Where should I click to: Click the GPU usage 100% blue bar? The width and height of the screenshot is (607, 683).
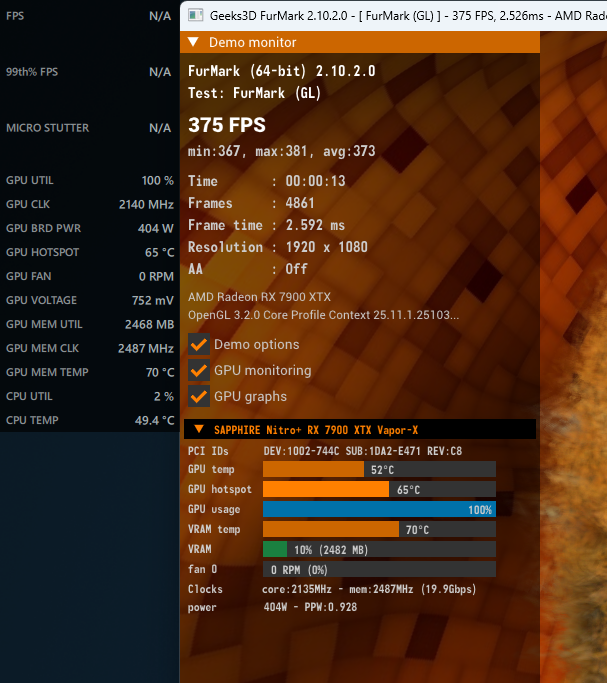(379, 509)
